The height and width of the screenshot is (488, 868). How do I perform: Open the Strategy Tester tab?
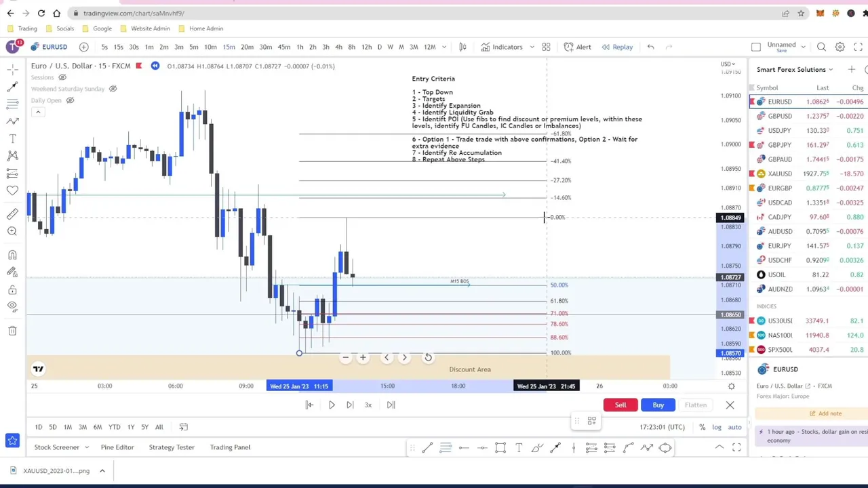point(172,447)
